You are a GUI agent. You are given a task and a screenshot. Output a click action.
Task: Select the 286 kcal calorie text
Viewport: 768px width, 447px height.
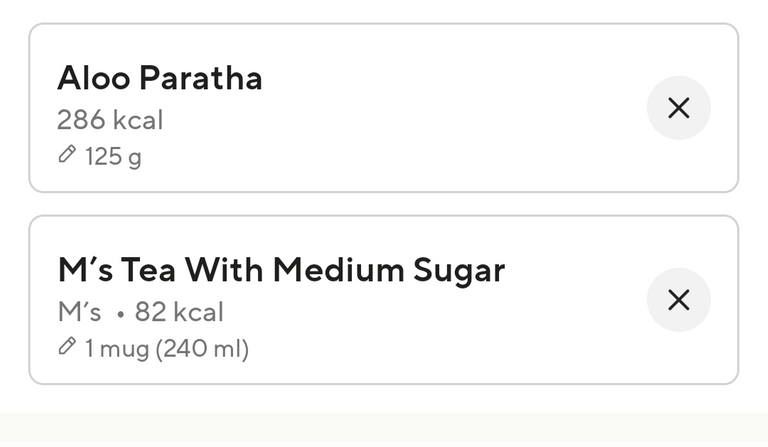[x=110, y=120]
